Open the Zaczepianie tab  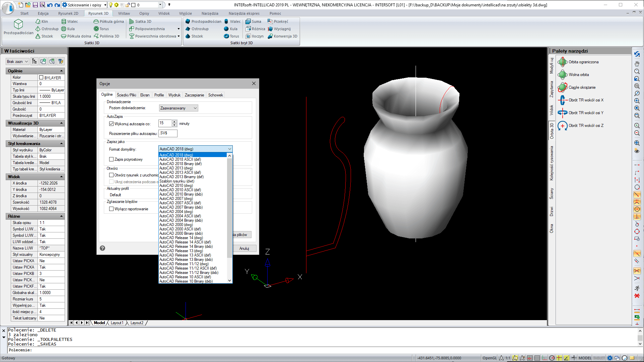[x=194, y=95]
